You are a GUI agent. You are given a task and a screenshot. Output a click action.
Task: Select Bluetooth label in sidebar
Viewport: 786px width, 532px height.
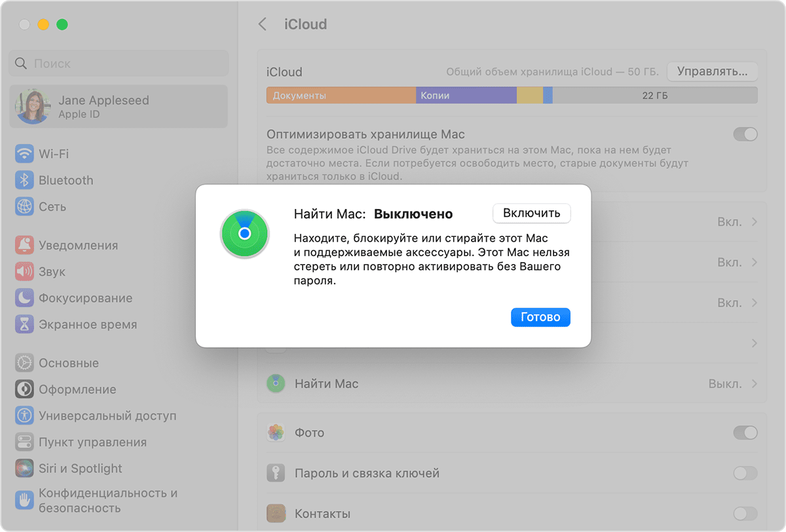66,180
